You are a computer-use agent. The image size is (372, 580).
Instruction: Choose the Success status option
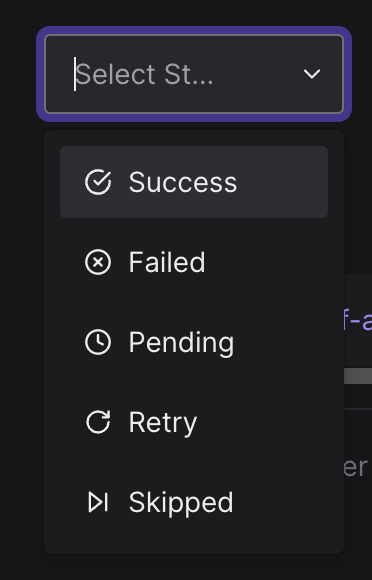(x=194, y=182)
